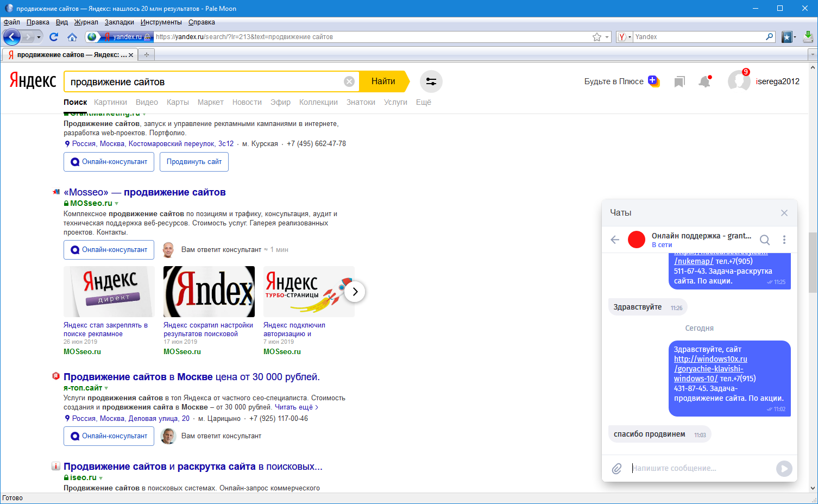Open Продвижение сайтов в Москве result link
This screenshot has height=504, width=818.
(x=192, y=377)
